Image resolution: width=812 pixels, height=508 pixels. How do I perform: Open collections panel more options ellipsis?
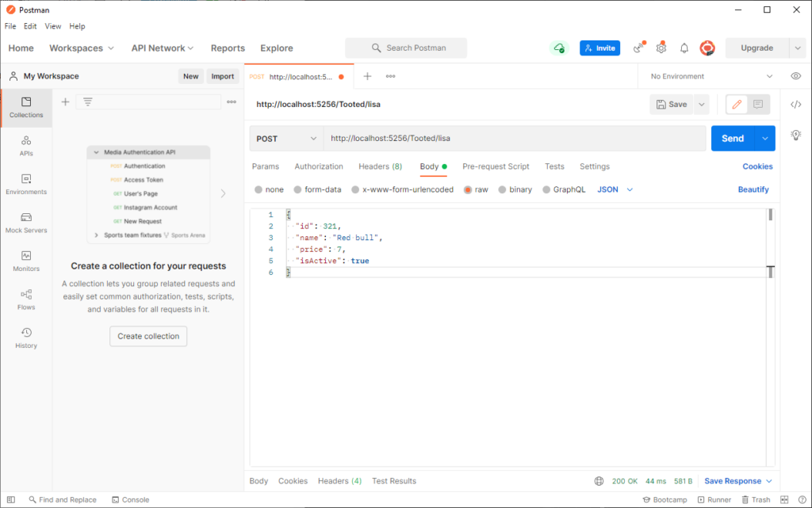(232, 102)
